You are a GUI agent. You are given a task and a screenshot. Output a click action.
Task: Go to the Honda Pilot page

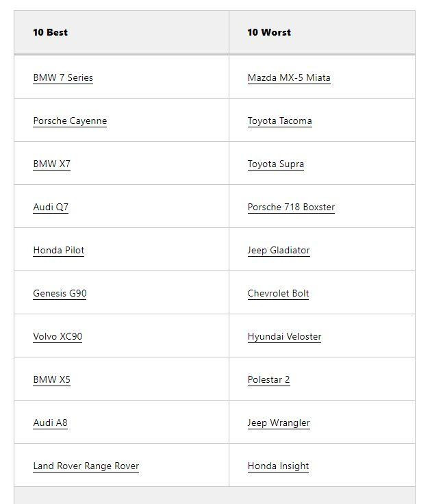point(59,250)
